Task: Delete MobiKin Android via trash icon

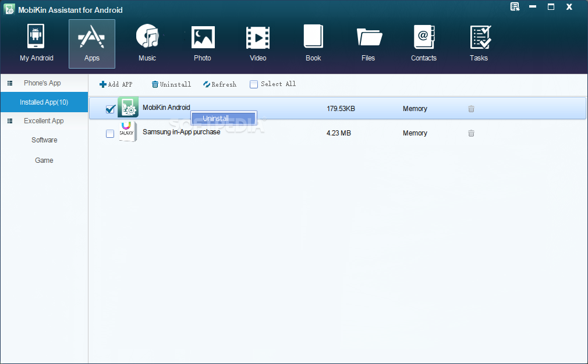Action: [471, 109]
